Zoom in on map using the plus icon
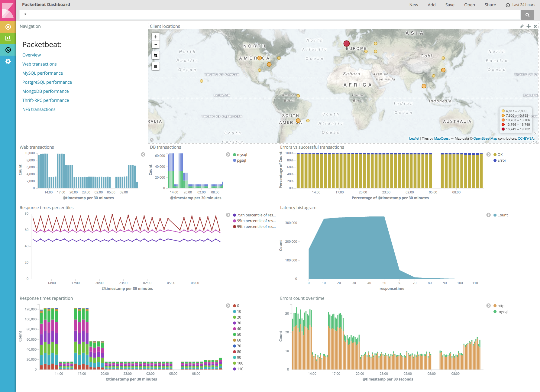540x392 pixels. coord(155,37)
